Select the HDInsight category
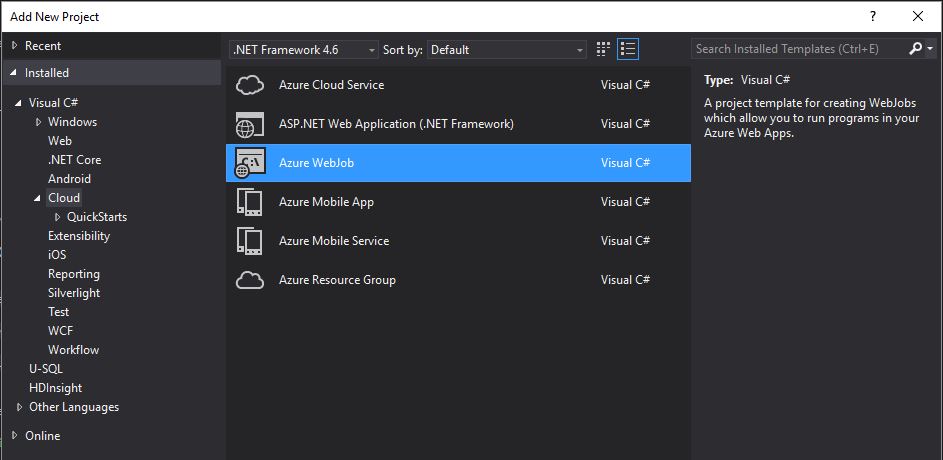This screenshot has height=460, width=943. (x=55, y=388)
